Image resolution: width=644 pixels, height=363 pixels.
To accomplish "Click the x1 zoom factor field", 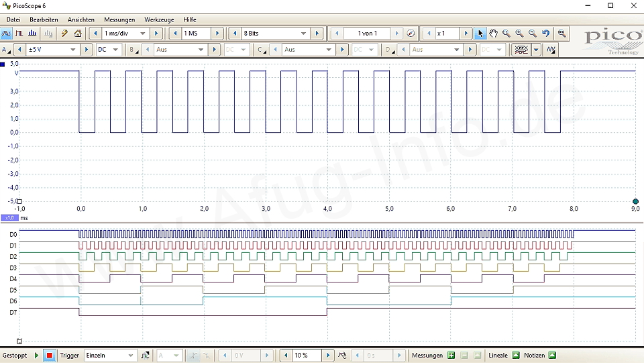I will click(x=447, y=34).
